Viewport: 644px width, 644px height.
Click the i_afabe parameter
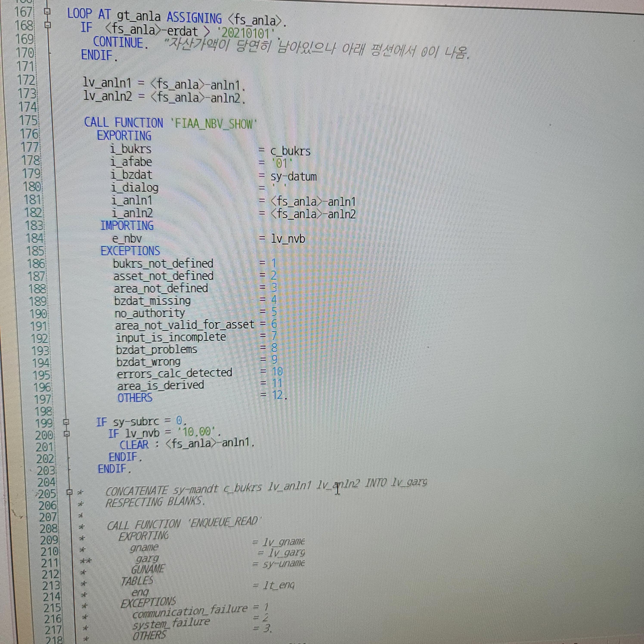click(131, 162)
